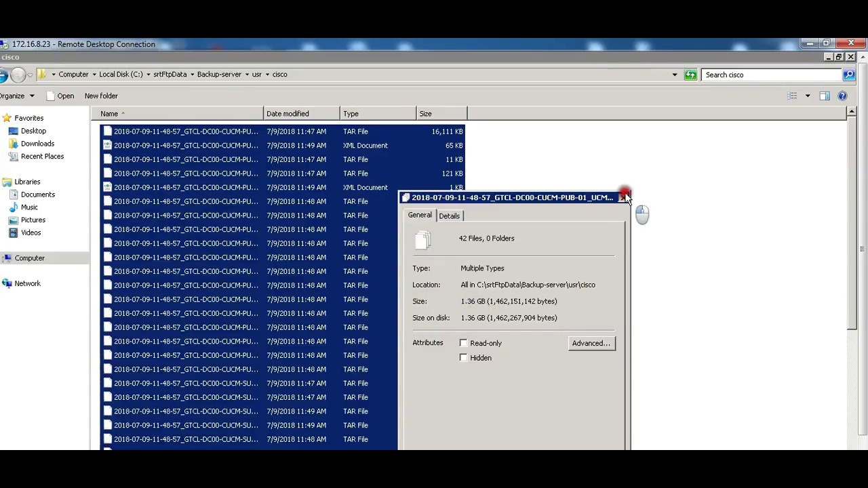Sort by the Name column header

pyautogui.click(x=177, y=114)
